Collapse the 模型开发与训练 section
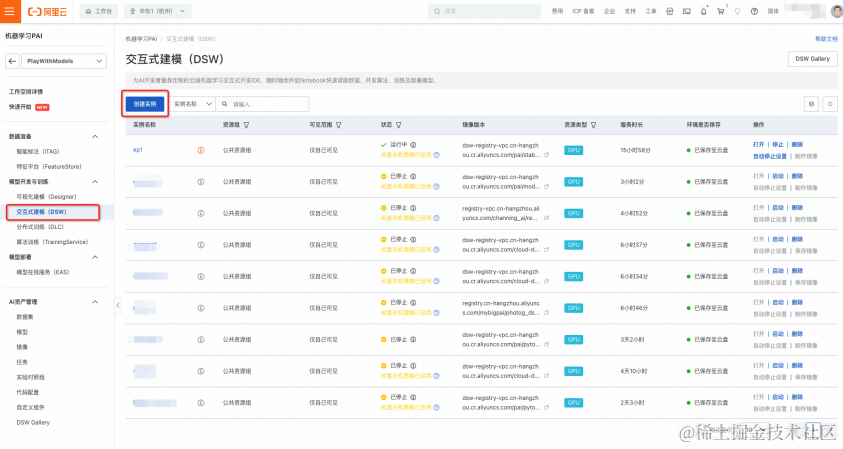The image size is (843, 449). coord(95,182)
